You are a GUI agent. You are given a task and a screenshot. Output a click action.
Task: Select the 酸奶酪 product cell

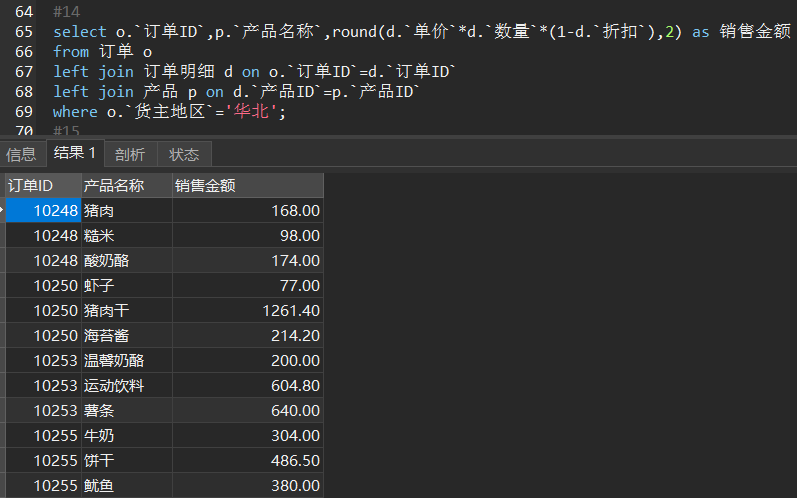click(x=106, y=261)
